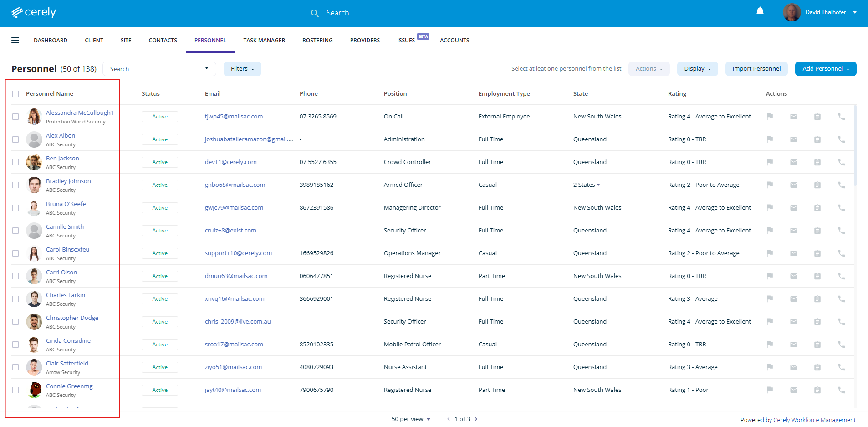Click the Import Personnel button
868x427 pixels.
[756, 69]
